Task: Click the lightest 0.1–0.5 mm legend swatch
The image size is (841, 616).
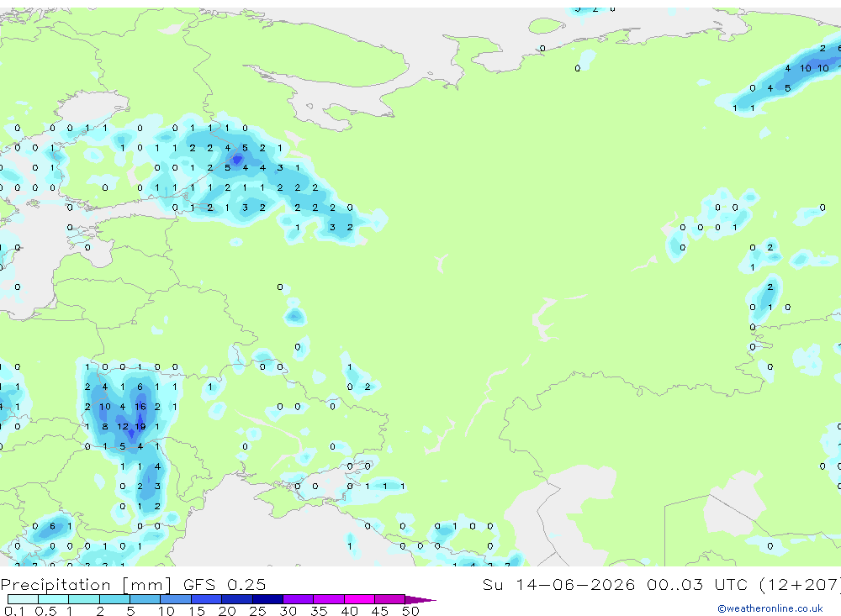Action: click(23, 599)
